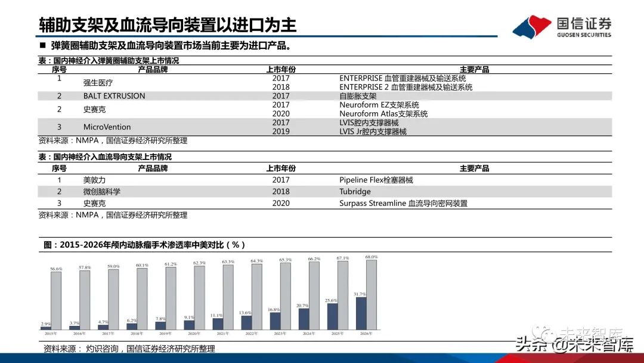
Task: Click the 2020 year beside Neuroform Atlas
Action: coord(281,114)
